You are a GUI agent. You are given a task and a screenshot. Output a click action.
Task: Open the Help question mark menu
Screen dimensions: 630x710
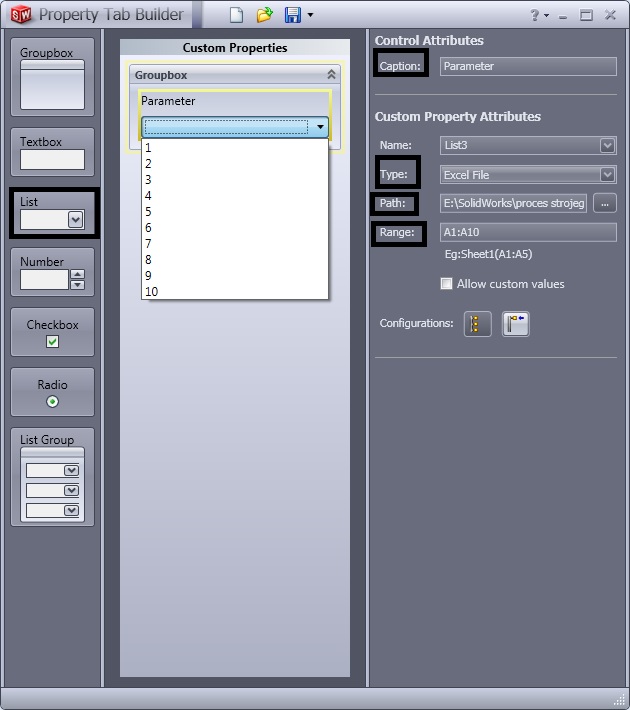(x=538, y=15)
